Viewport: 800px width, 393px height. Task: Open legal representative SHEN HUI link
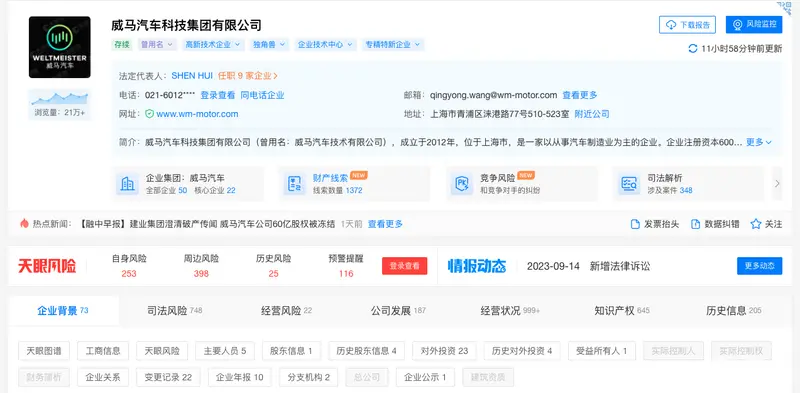[192, 76]
